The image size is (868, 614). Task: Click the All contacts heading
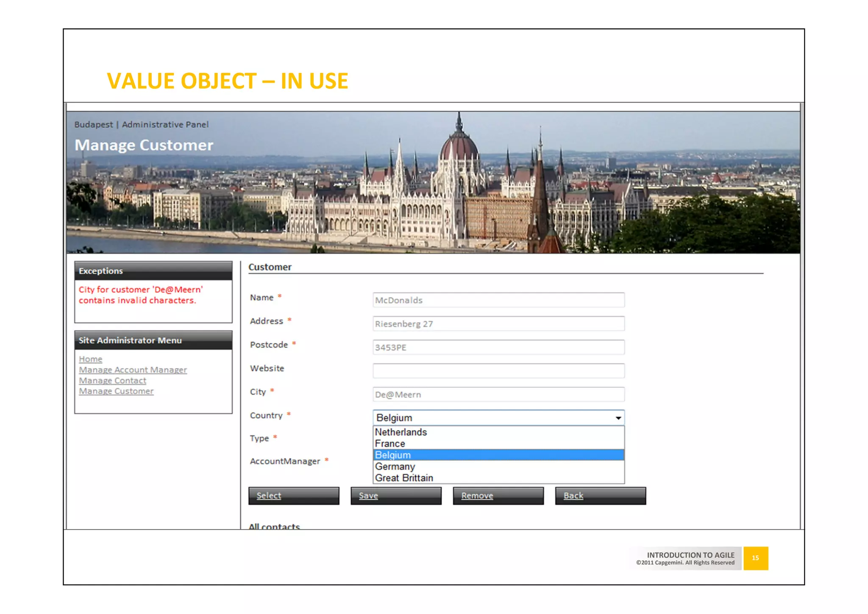pyautogui.click(x=274, y=526)
